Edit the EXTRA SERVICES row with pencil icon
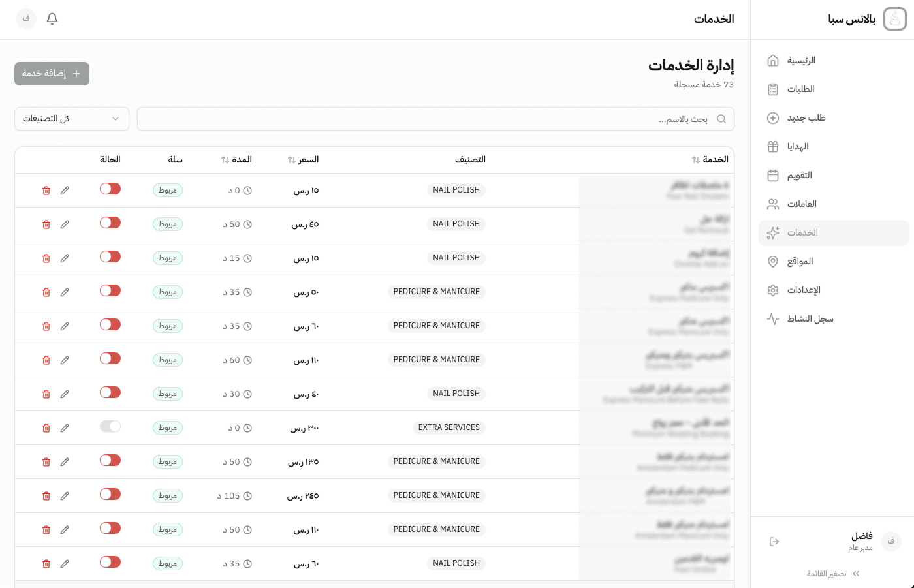This screenshot has height=588, width=914. click(65, 427)
